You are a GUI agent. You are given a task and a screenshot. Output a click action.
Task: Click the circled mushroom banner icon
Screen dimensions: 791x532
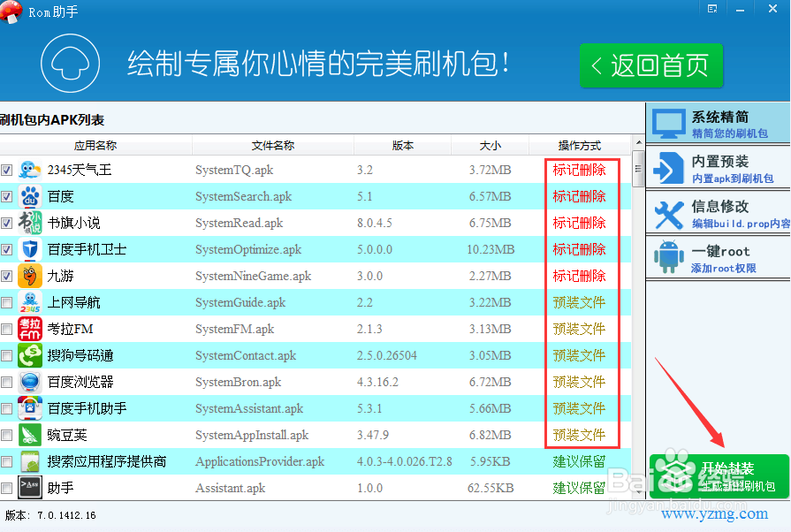[70, 64]
